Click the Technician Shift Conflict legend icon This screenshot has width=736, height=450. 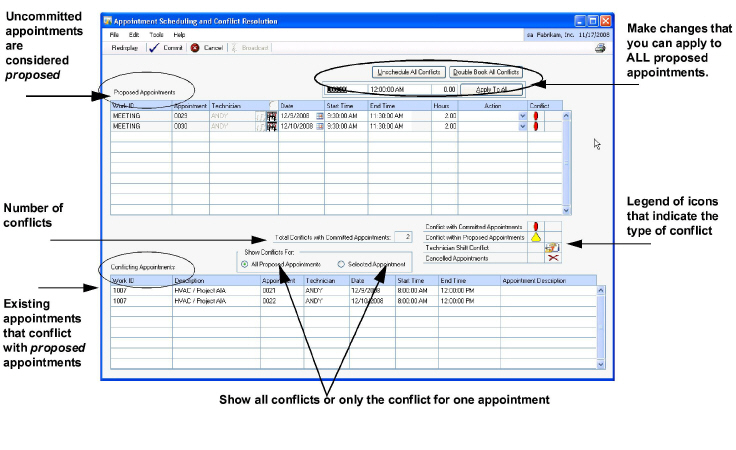(551, 247)
